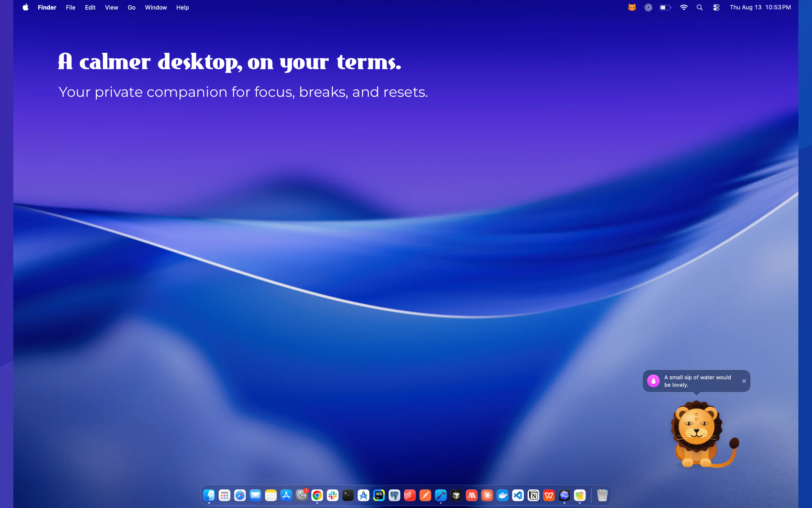Open System Settings with update badge

(x=302, y=495)
